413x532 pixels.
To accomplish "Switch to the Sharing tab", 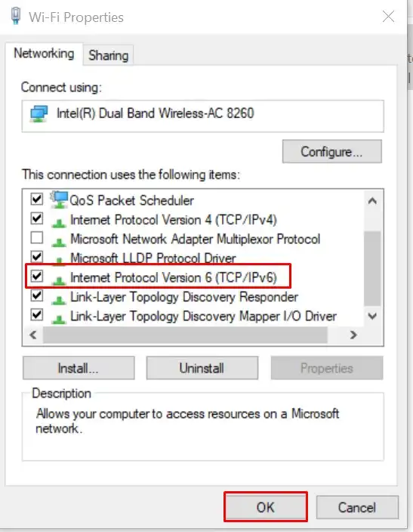I will coord(109,55).
